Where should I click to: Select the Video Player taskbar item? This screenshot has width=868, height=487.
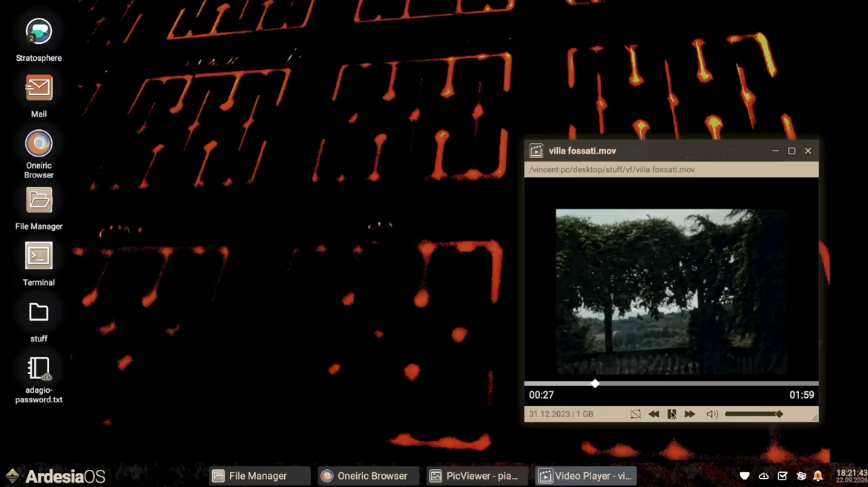point(585,476)
